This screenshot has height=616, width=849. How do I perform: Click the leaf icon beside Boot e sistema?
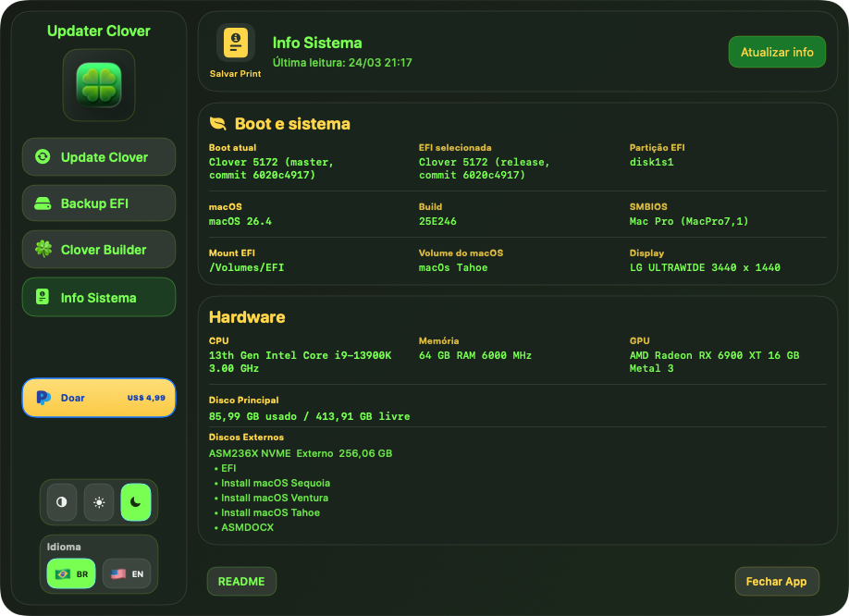217,123
